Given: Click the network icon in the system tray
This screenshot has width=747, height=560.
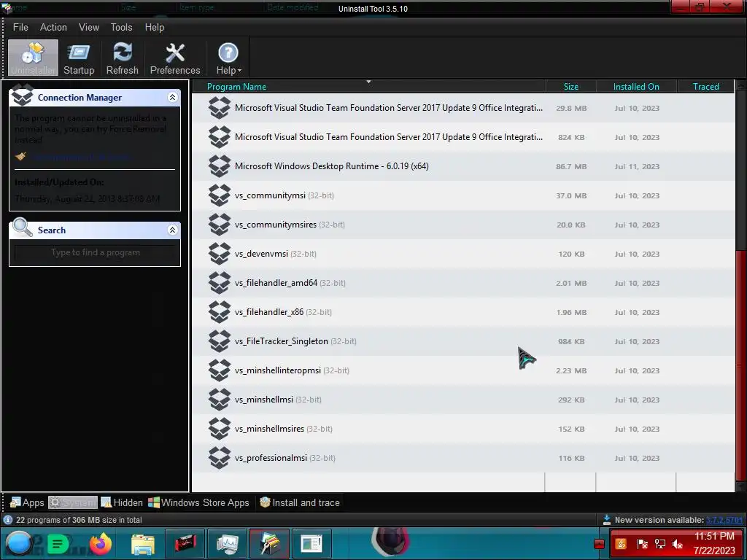Looking at the screenshot, I should [x=659, y=544].
